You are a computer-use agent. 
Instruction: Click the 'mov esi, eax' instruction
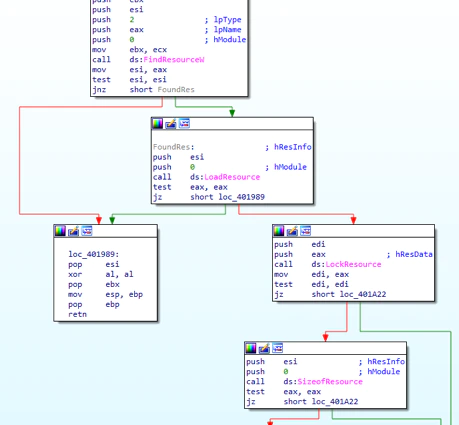click(129, 70)
